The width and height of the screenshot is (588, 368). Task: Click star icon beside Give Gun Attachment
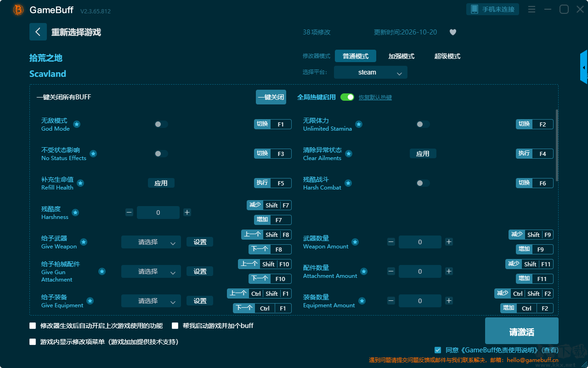[102, 271]
